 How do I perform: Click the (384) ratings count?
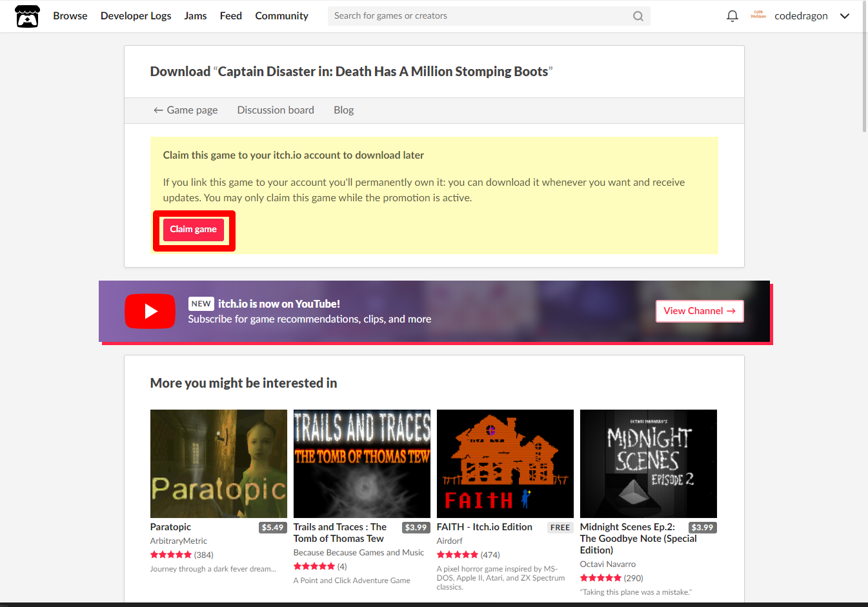point(204,555)
